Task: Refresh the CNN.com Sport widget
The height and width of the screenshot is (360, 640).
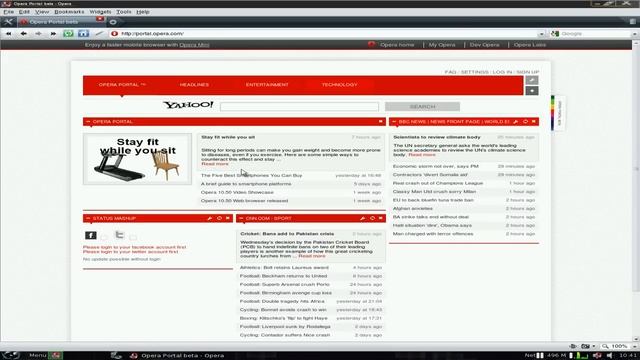Action: (372, 218)
